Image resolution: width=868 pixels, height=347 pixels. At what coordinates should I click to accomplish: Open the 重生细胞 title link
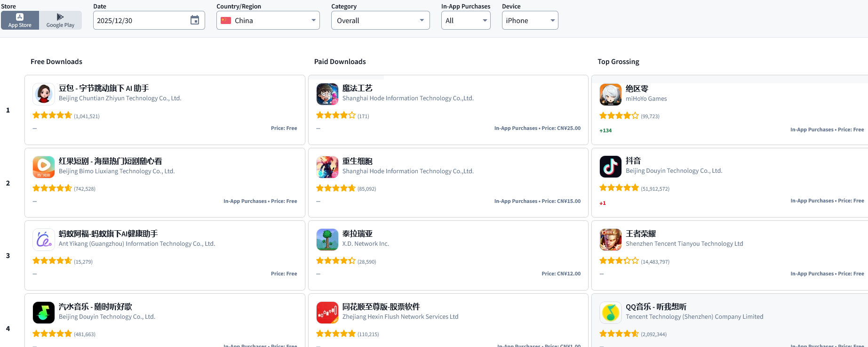[358, 161]
